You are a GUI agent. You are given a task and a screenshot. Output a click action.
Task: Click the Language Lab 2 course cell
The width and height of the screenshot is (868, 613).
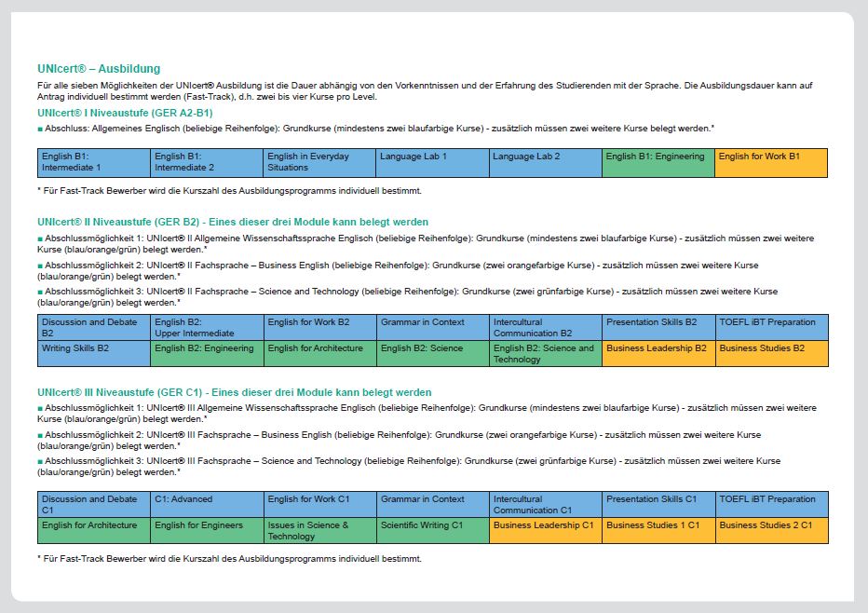pyautogui.click(x=545, y=162)
